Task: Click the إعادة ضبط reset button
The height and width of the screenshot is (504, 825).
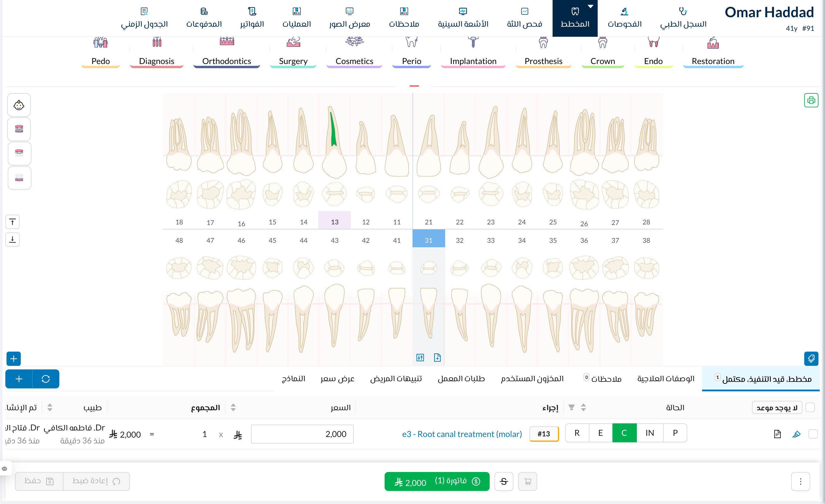Action: tap(96, 481)
